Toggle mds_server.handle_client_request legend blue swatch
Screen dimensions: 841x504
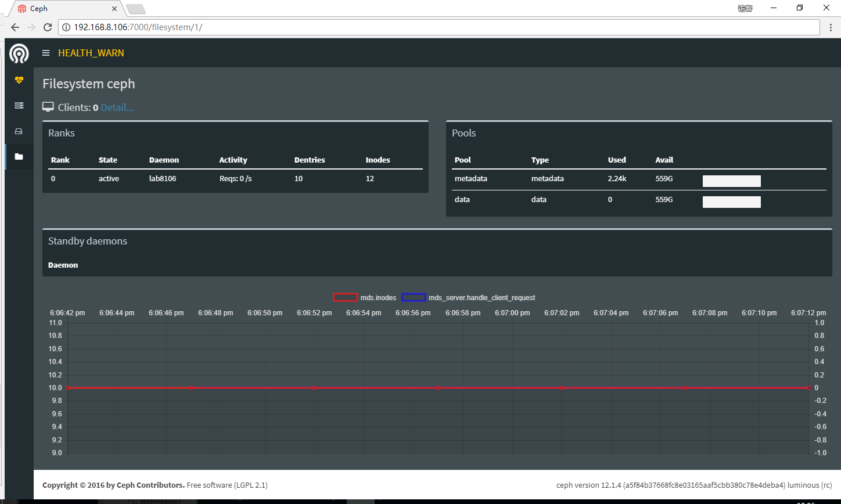(414, 297)
